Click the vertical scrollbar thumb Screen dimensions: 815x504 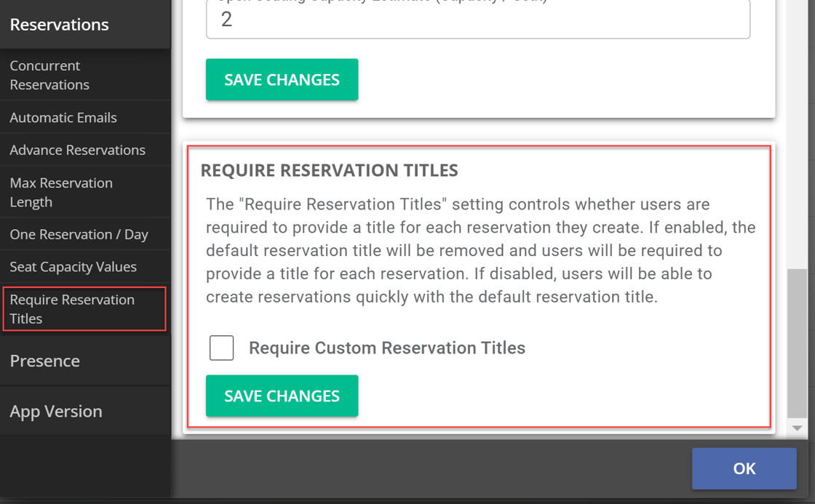pyautogui.click(x=797, y=342)
